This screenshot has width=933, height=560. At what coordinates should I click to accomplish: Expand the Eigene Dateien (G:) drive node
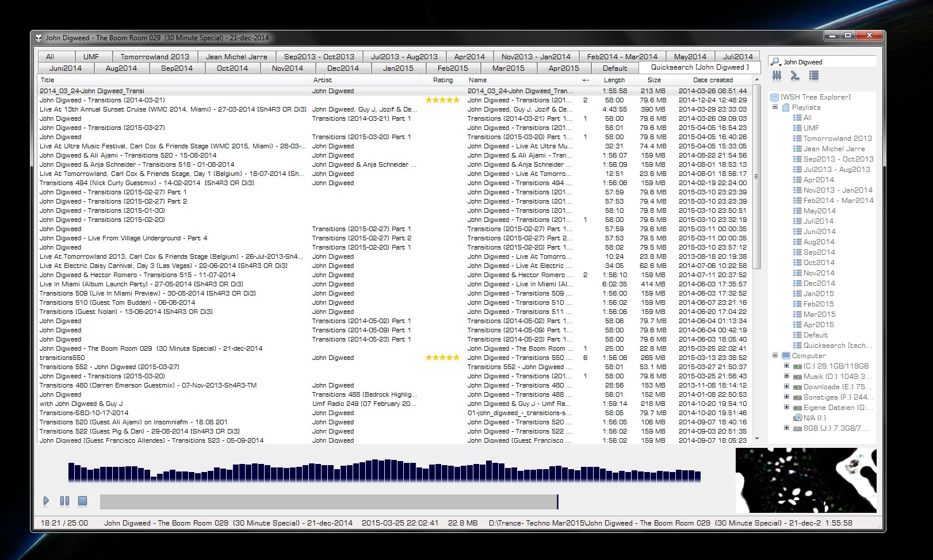786,407
